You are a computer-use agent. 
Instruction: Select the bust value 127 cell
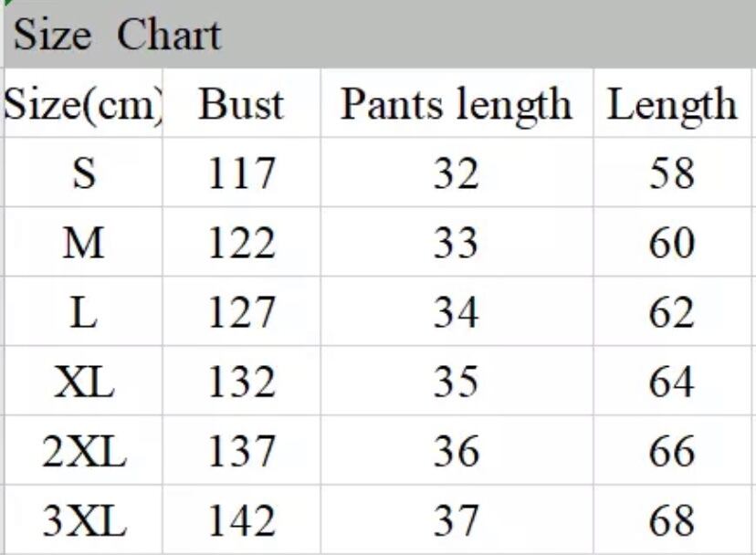(241, 312)
